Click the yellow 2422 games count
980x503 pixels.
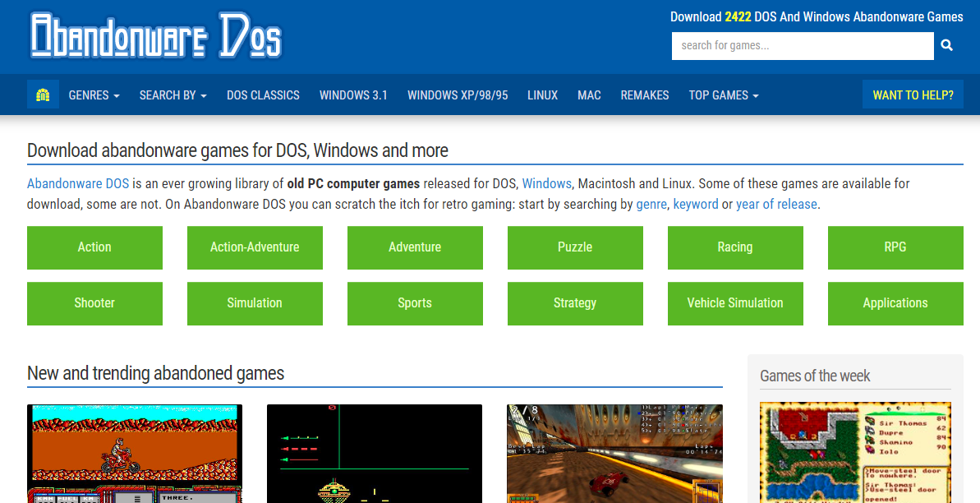pyautogui.click(x=738, y=17)
